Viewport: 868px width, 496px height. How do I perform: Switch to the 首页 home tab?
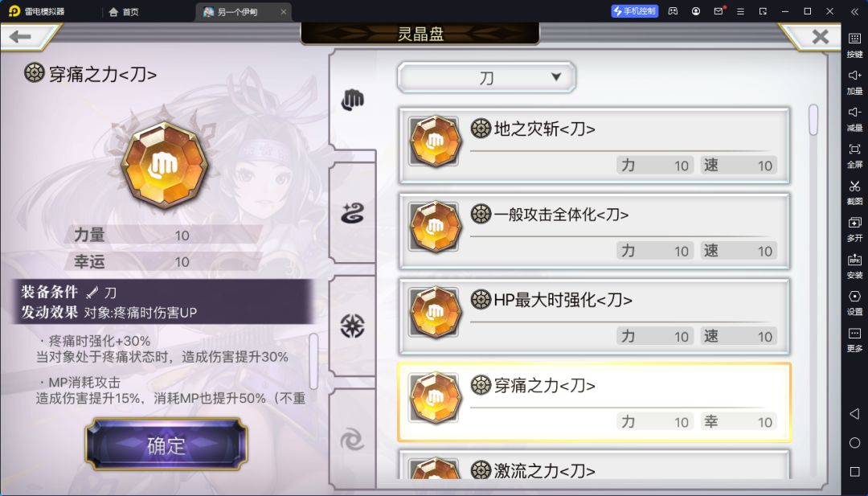(124, 11)
